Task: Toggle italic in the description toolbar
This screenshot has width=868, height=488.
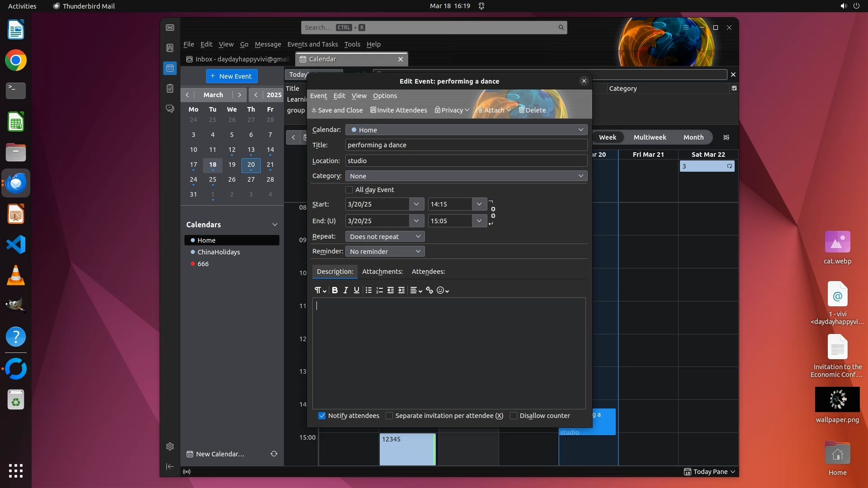Action: 346,290
